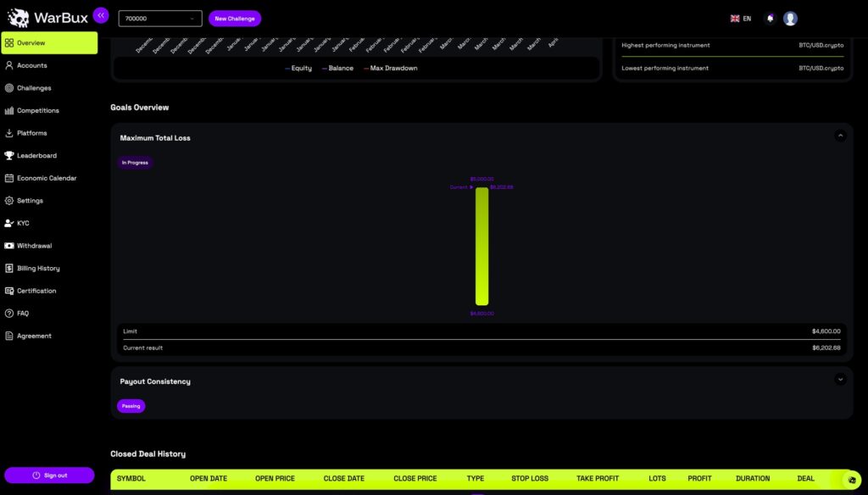Click the Withdrawal camera-style icon
This screenshot has height=495, width=868.
(x=8, y=246)
